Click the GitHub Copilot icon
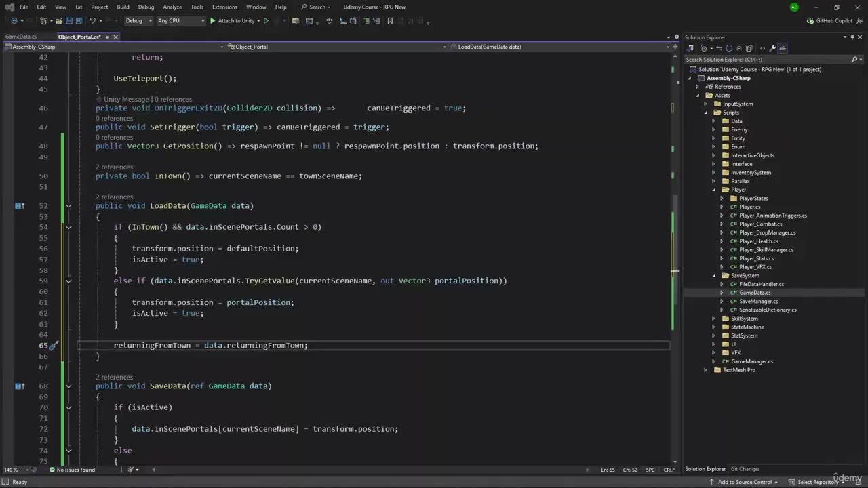 pyautogui.click(x=810, y=21)
